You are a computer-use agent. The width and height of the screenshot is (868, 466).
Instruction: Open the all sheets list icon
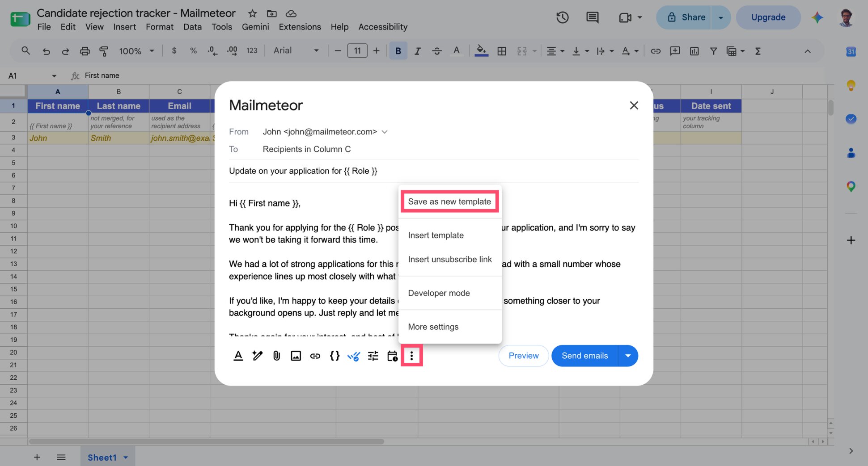tap(61, 457)
